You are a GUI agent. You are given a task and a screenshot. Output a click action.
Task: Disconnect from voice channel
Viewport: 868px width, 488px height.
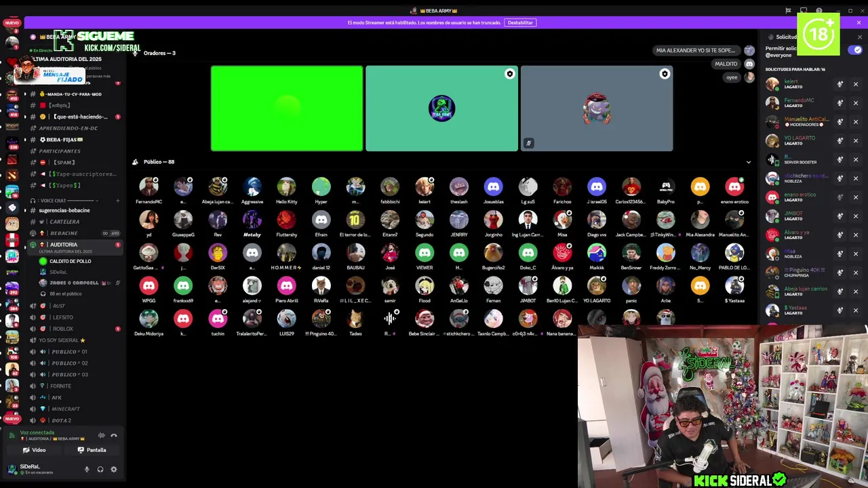point(114,436)
